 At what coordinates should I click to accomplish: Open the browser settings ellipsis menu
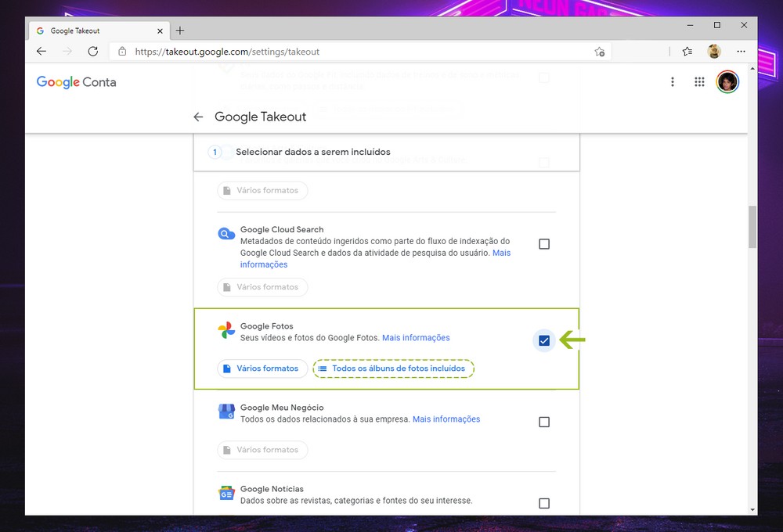tap(742, 52)
